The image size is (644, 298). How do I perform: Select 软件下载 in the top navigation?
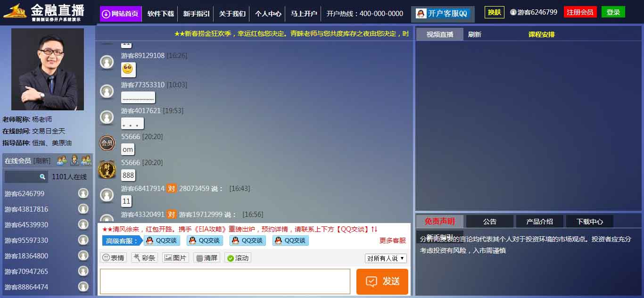click(160, 14)
